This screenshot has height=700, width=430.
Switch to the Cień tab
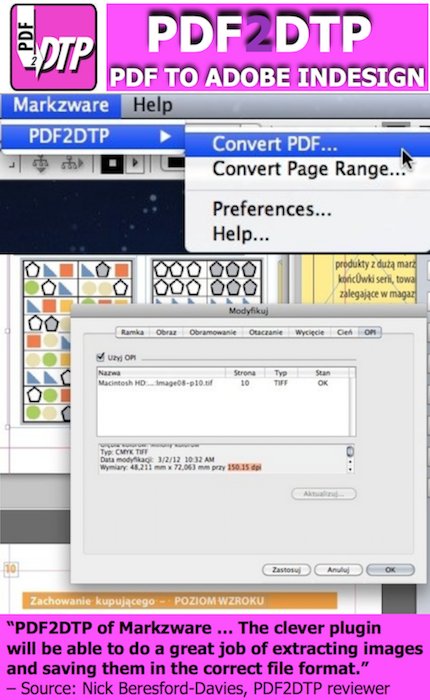(344, 332)
